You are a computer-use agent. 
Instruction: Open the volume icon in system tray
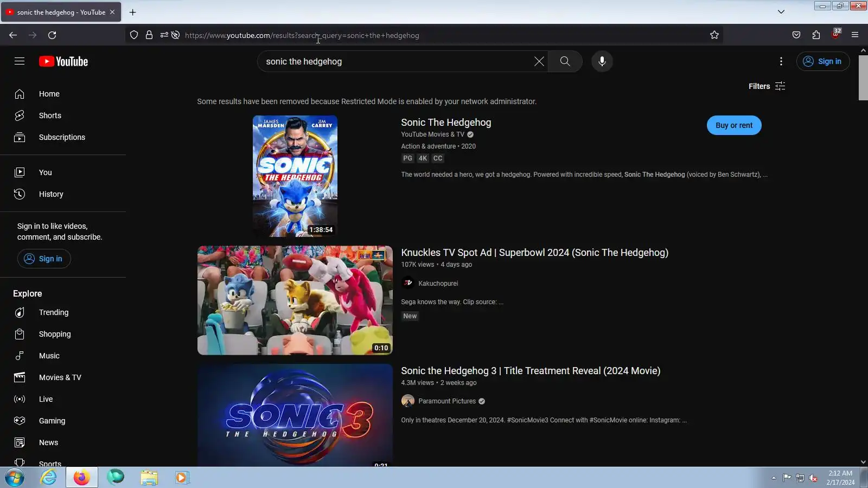(813, 478)
